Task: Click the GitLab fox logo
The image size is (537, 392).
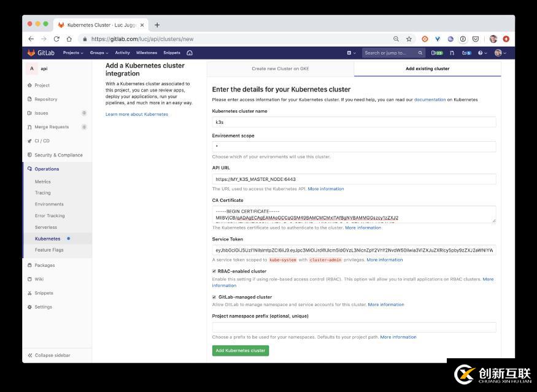Action: coord(31,53)
